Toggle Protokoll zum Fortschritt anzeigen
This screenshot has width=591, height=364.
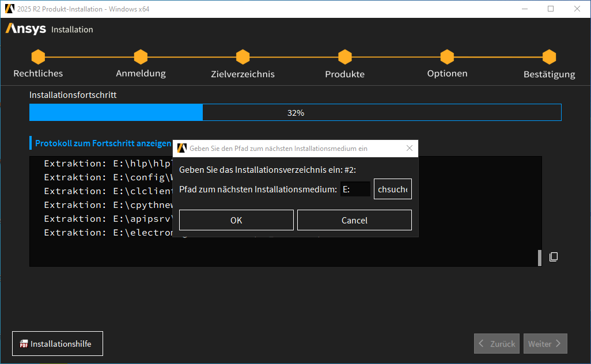(103, 143)
